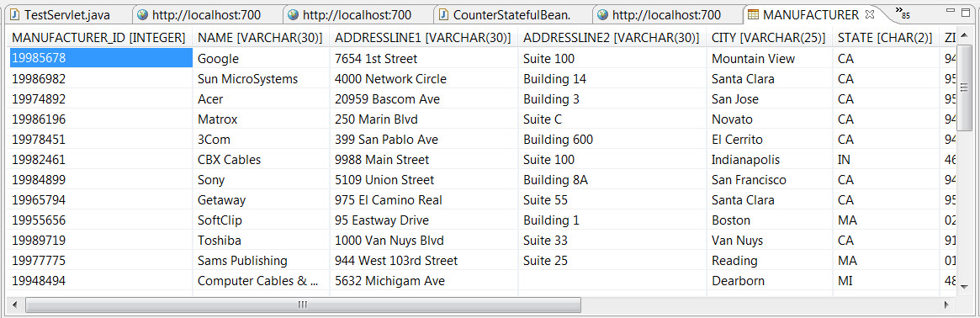Click the vertical scrollbar down arrow
The image size is (980, 318).
tap(964, 286)
